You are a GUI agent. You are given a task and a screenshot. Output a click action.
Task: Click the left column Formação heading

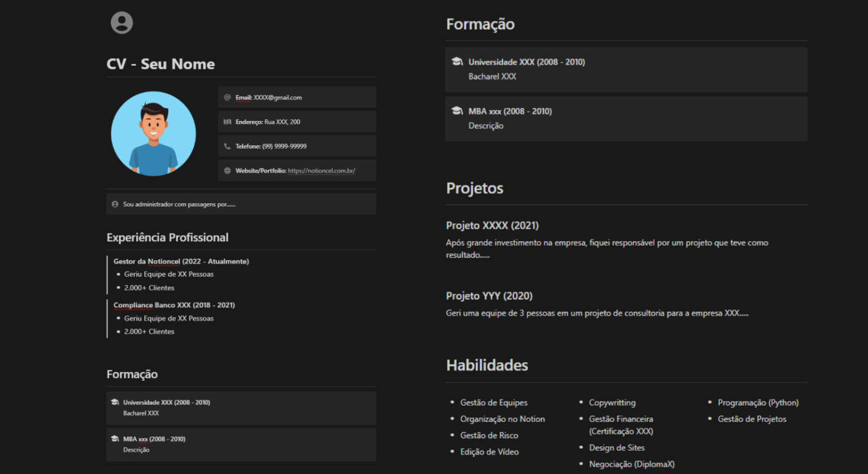coord(132,374)
